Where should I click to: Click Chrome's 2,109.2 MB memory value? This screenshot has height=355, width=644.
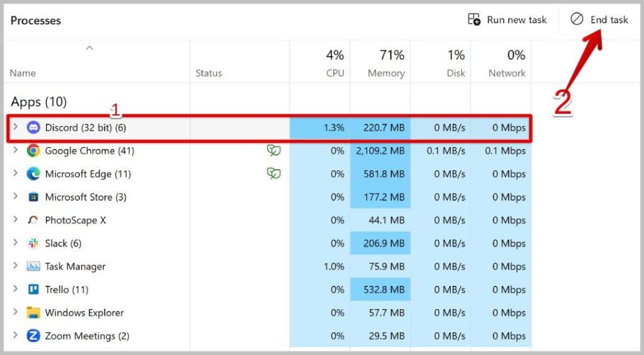click(x=380, y=151)
